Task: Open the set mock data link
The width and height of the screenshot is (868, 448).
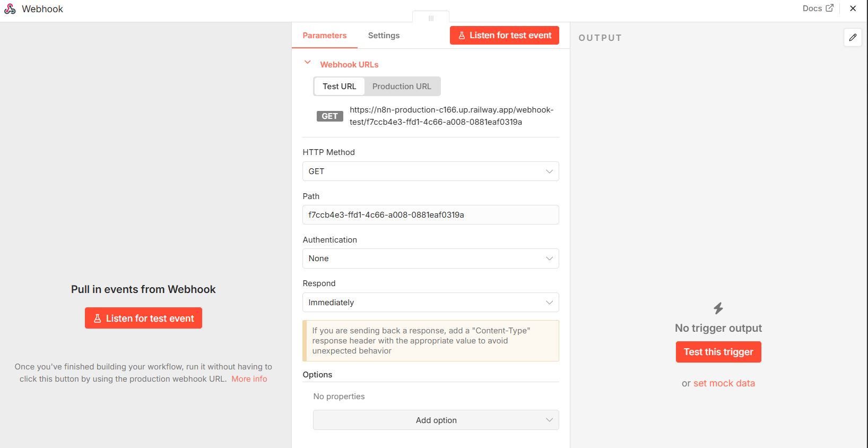Action: (x=724, y=383)
